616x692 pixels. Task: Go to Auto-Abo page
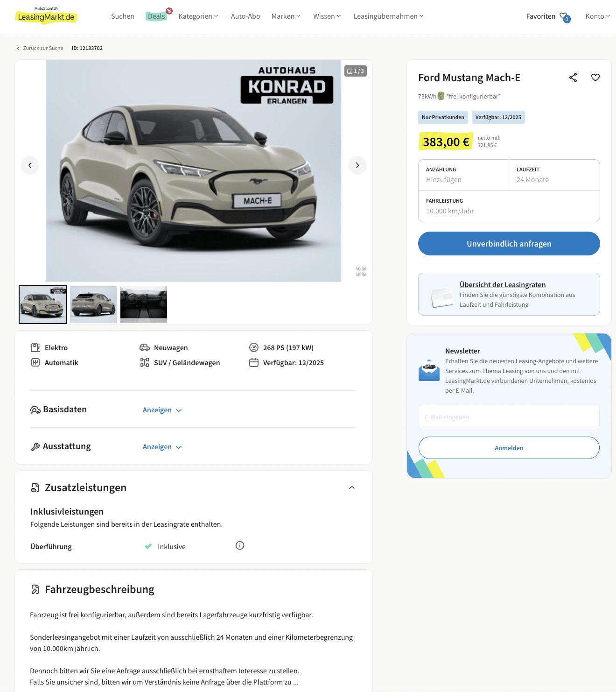245,16
